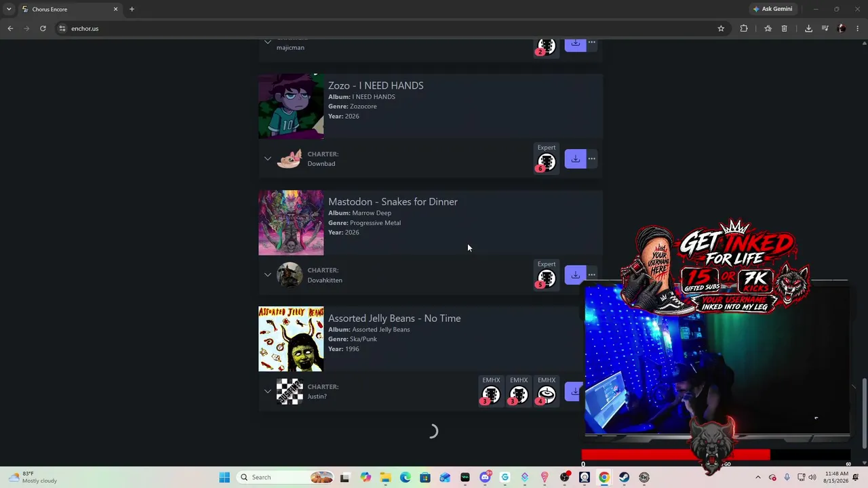Open the media controls icon in Chrome toolbar

(825, 28)
